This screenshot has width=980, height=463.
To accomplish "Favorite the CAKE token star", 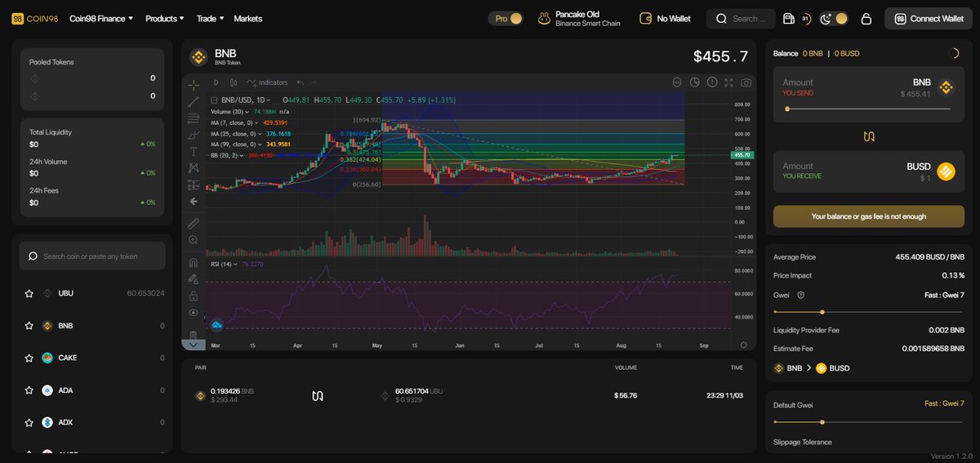I will click(x=29, y=358).
